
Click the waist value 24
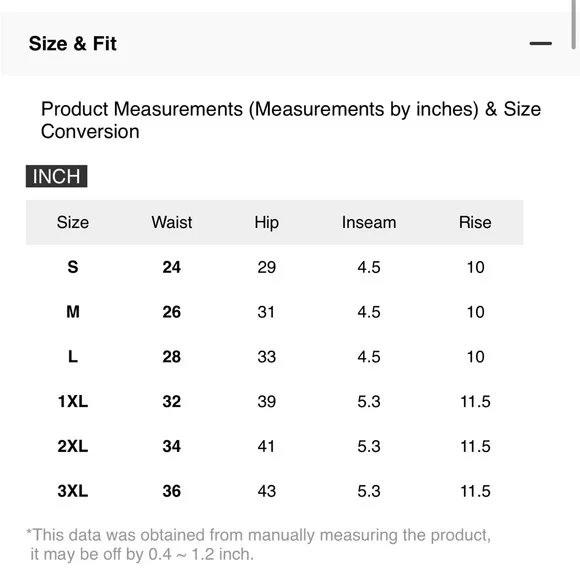click(172, 267)
